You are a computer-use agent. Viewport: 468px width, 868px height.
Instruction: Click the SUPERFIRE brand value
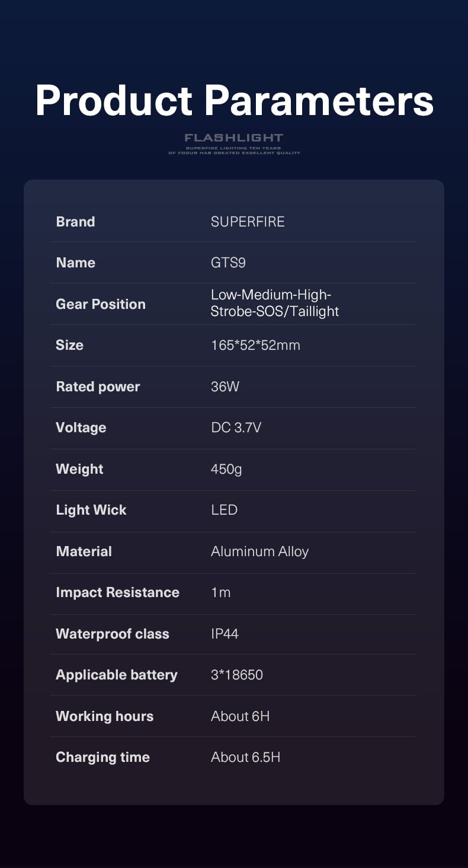(248, 222)
